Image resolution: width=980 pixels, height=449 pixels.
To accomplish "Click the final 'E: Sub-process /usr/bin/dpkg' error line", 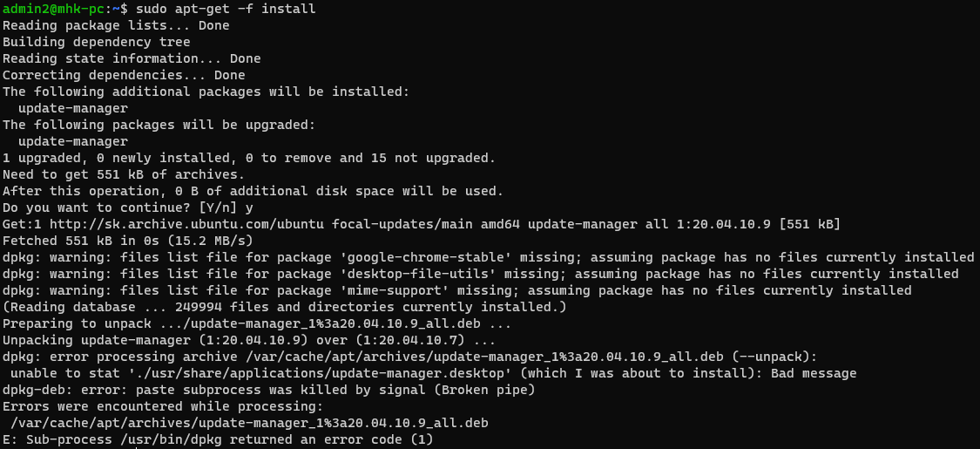I will tap(218, 439).
